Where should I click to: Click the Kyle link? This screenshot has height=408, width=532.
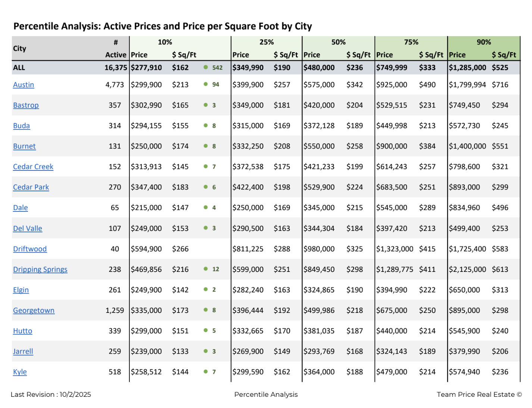coord(20,372)
